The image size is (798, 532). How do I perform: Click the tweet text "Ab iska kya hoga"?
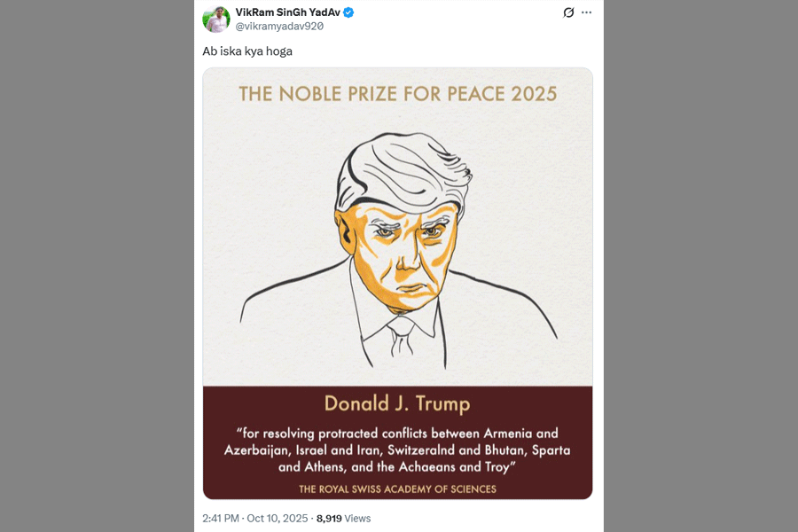pos(247,51)
